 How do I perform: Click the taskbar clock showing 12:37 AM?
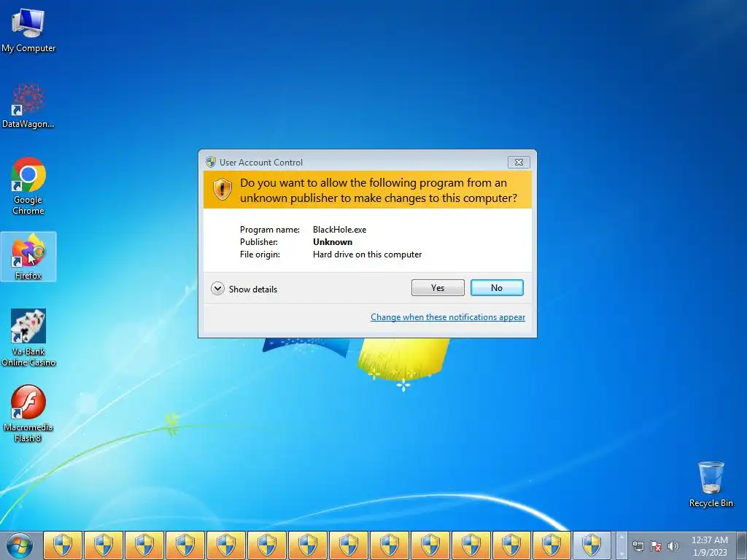tap(709, 546)
